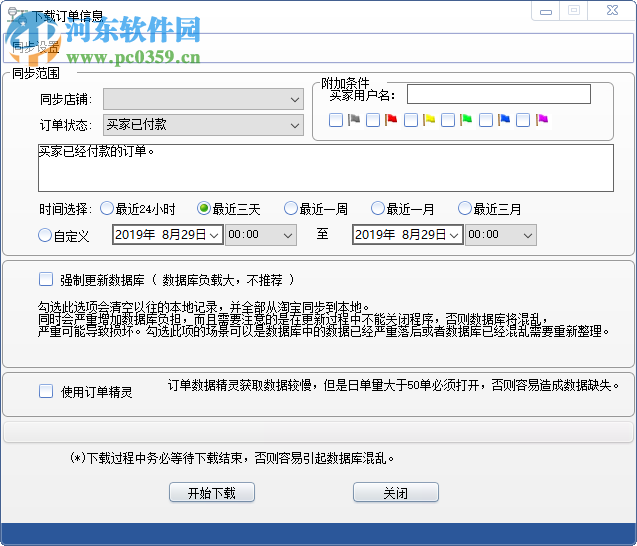Click the download progress bar
The width and height of the screenshot is (637, 546).
318,432
